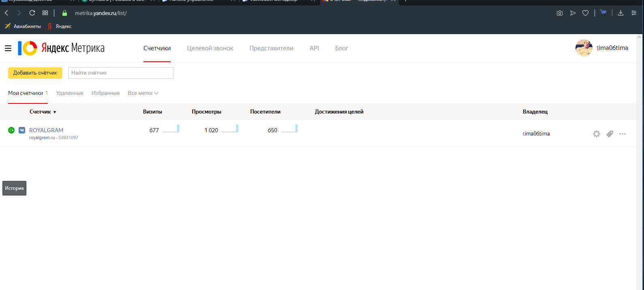Click the tima06tima profile avatar
Viewport: 644px width, 290px height.
(x=584, y=48)
